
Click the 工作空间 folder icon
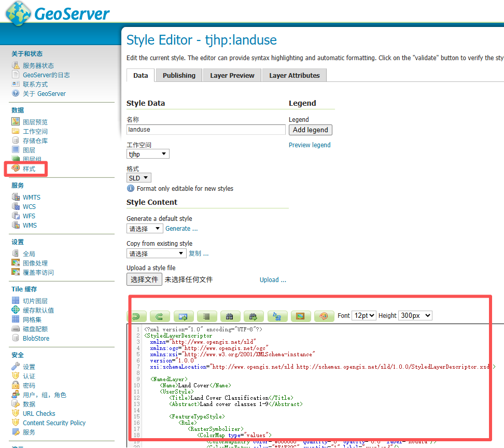(x=16, y=131)
